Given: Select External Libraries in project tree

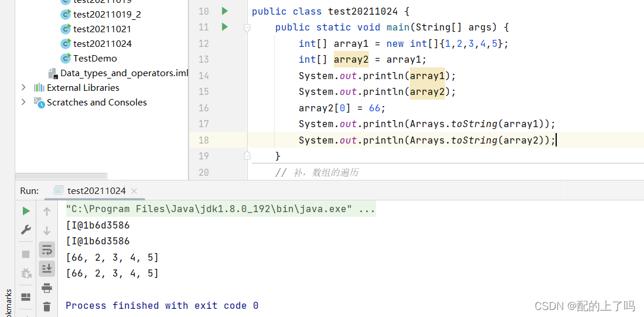Looking at the screenshot, I should click(x=83, y=87).
